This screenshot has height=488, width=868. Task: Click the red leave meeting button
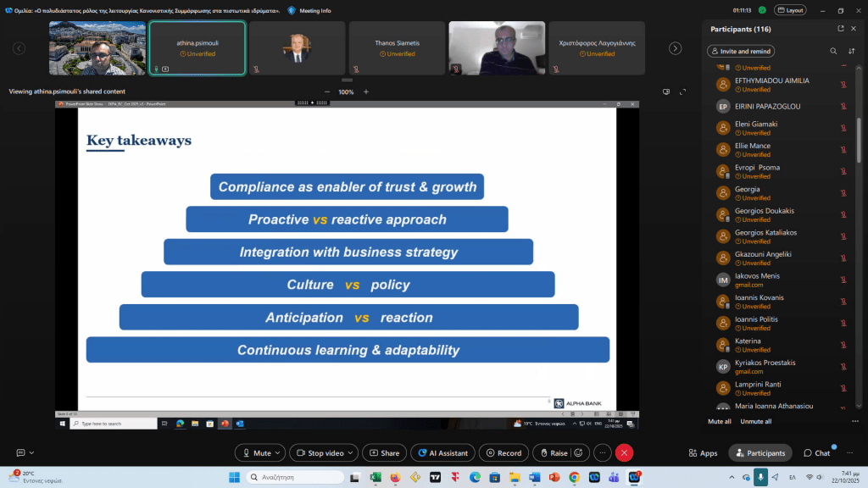625,453
